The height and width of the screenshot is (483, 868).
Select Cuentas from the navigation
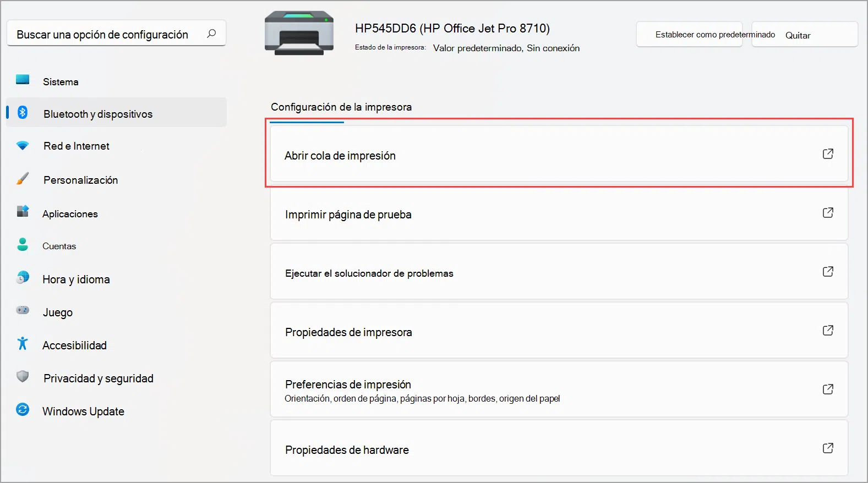coord(59,246)
